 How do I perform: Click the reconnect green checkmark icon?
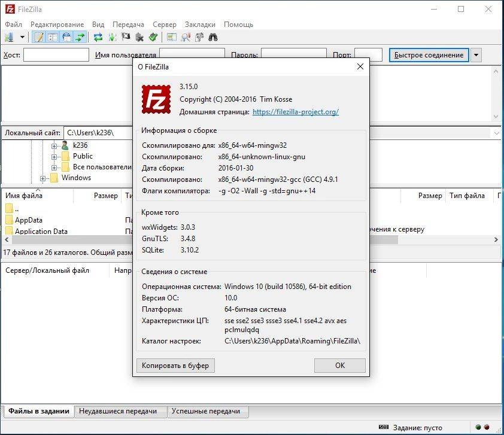pyautogui.click(x=153, y=37)
